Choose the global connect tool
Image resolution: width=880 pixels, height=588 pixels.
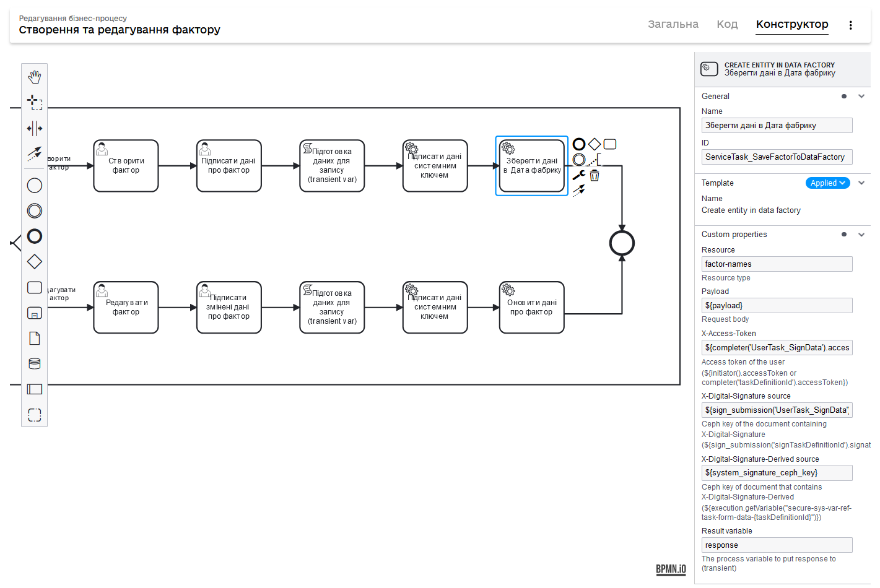pyautogui.click(x=35, y=153)
